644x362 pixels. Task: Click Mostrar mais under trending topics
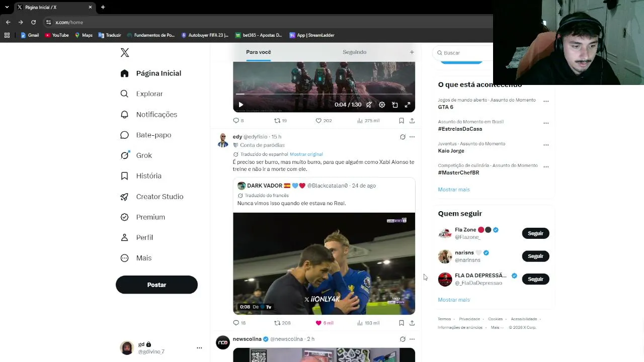pos(454,190)
